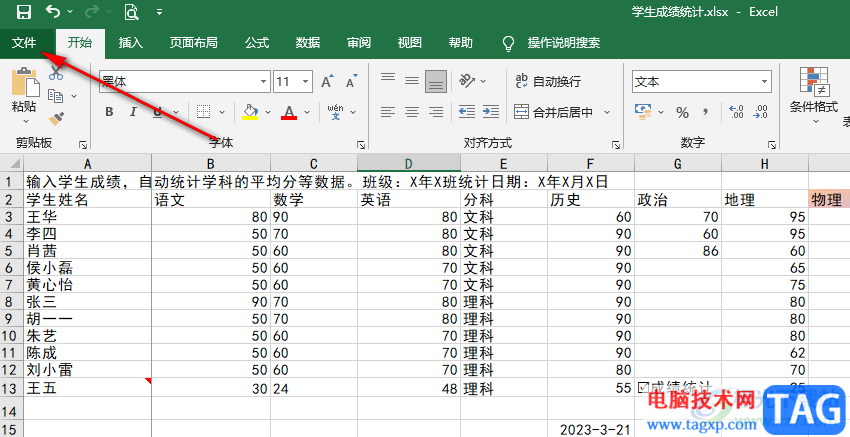Apply Comma Style icon

(x=706, y=112)
